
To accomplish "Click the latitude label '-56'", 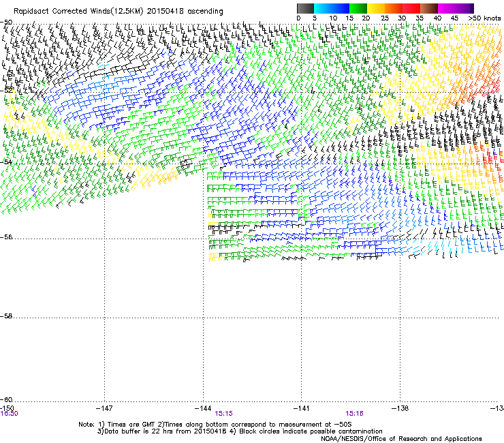I will [6, 237].
